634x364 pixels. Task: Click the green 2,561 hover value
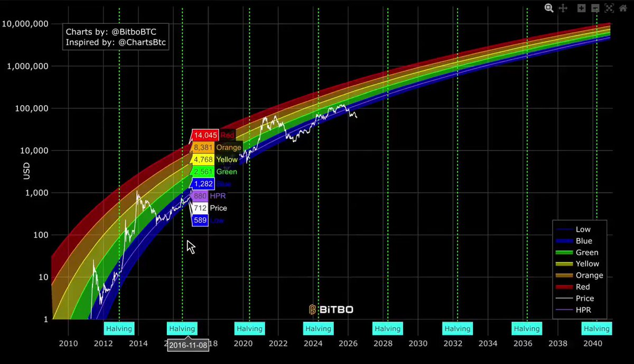point(204,172)
